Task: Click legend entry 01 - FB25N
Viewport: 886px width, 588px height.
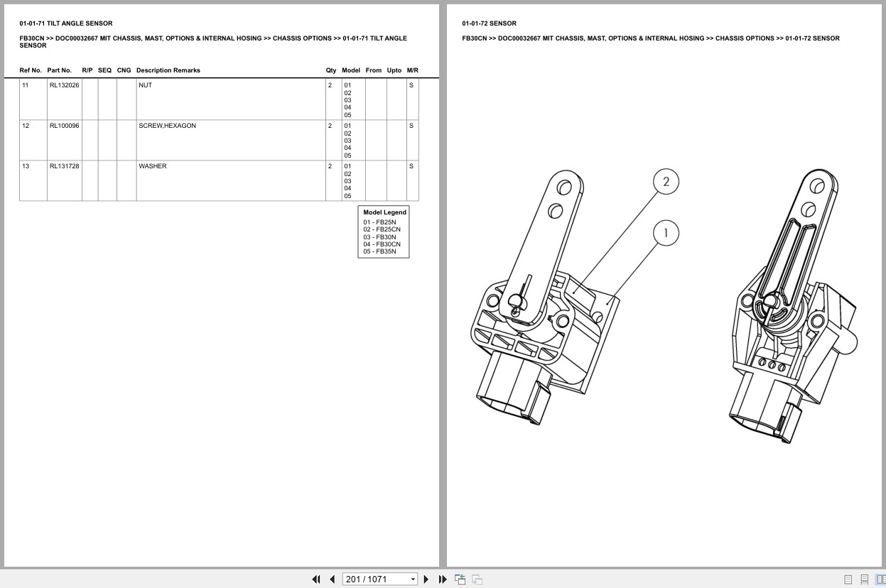Action: 380,222
